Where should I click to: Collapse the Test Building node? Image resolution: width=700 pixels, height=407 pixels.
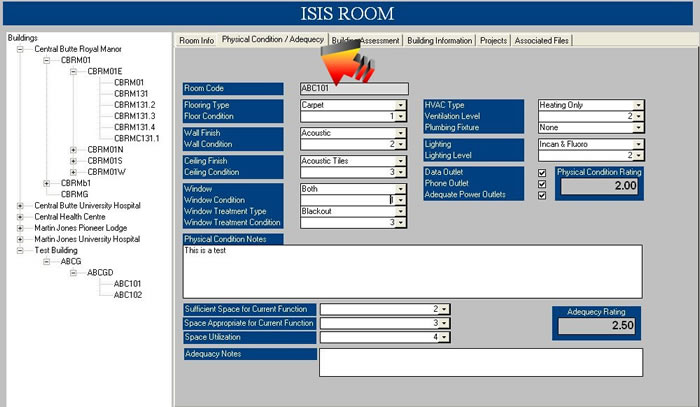[20, 250]
